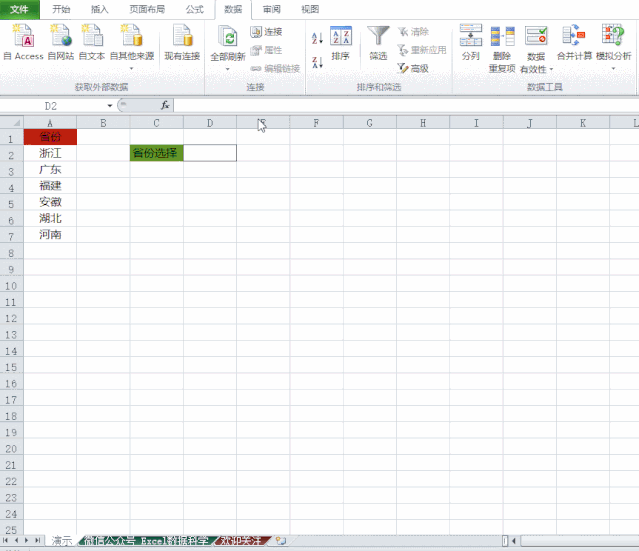639x551 pixels.
Task: Switch to the 视图 (View) tab
Action: tap(310, 9)
